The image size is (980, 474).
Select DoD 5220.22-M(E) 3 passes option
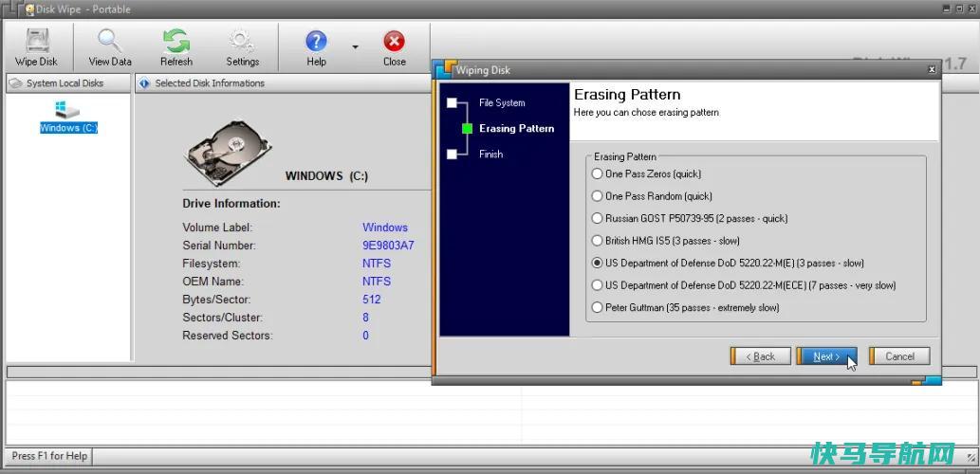[728, 263]
